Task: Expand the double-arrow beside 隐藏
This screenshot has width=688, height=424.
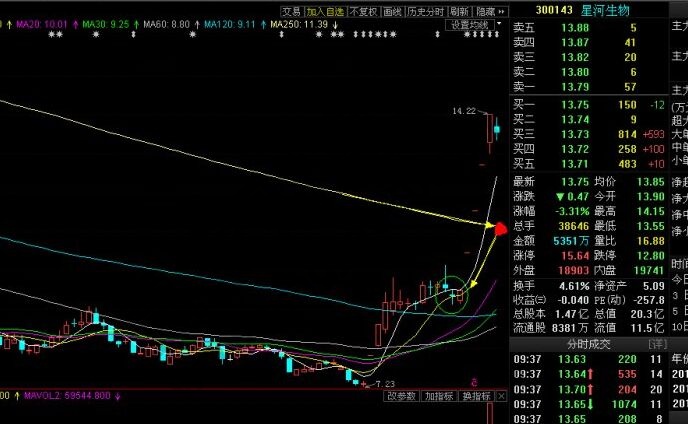Action: pyautogui.click(x=503, y=11)
